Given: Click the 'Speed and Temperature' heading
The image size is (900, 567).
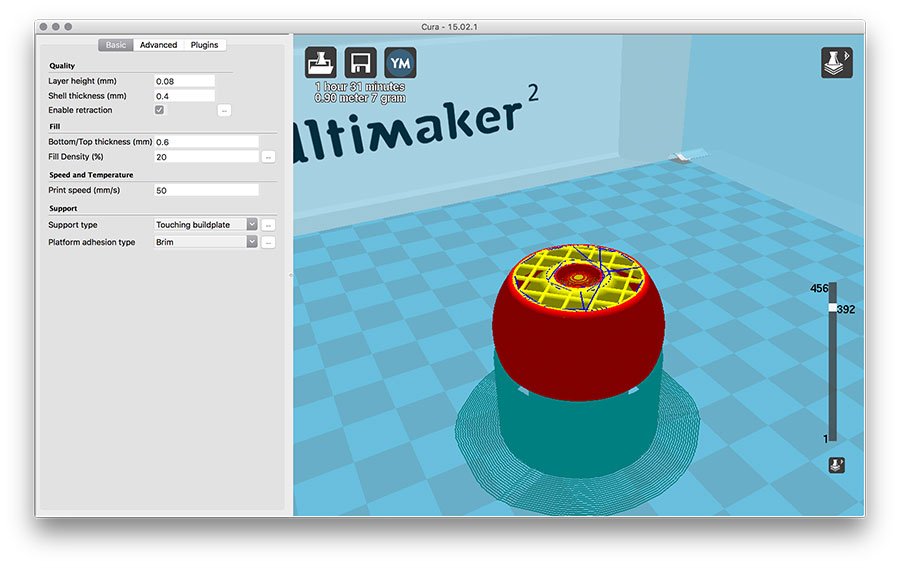Looking at the screenshot, I should click(91, 174).
